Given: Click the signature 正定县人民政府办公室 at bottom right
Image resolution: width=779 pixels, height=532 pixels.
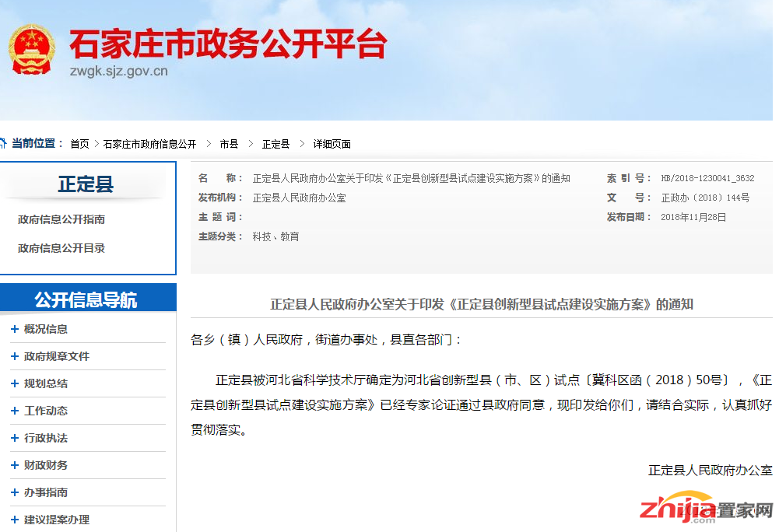Looking at the screenshot, I should pyautogui.click(x=711, y=470).
